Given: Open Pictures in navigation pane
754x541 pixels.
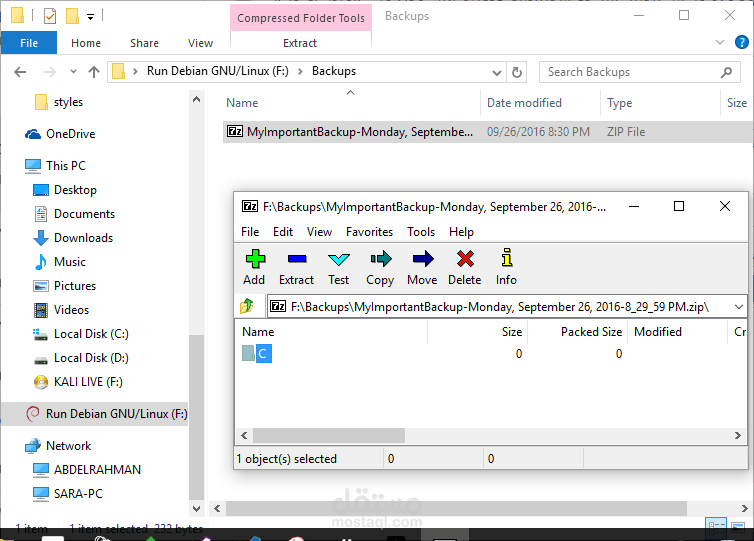Looking at the screenshot, I should (x=65, y=286).
